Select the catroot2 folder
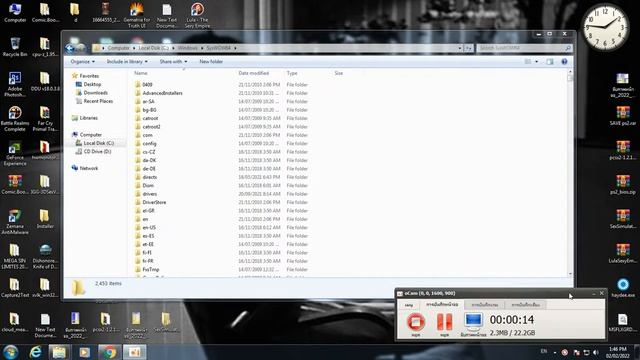640x360 pixels. tap(151, 127)
